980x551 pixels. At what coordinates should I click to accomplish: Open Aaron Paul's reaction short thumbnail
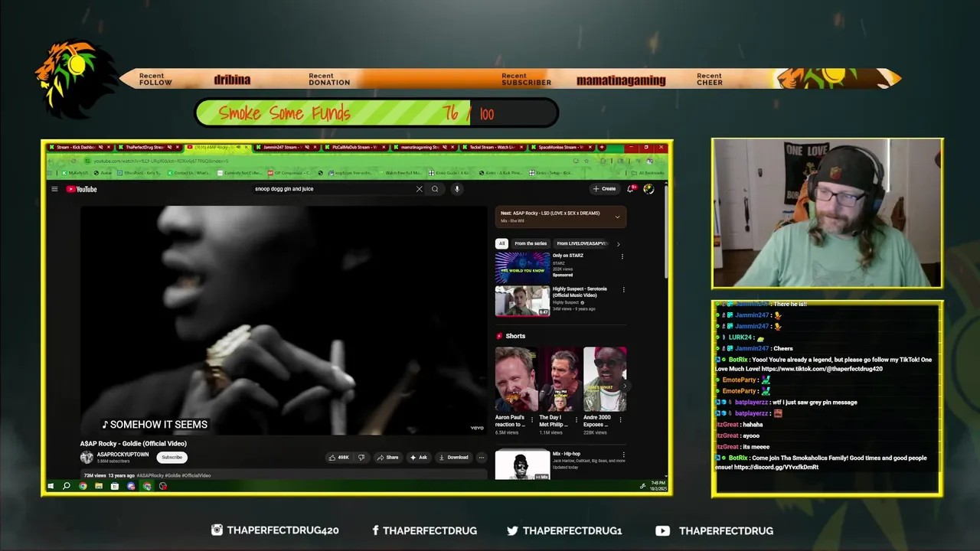point(516,379)
